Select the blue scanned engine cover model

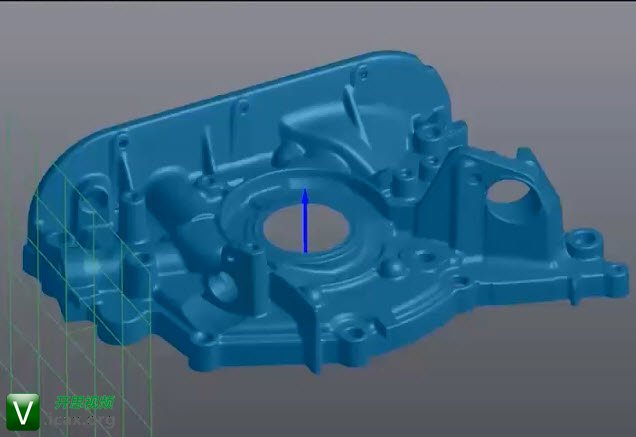(324, 211)
